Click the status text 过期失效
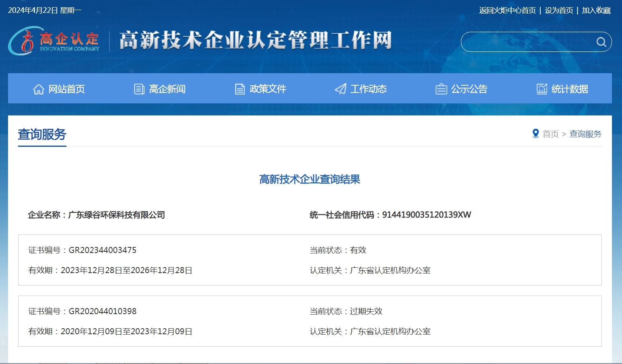The height and width of the screenshot is (364, 622). click(x=366, y=311)
